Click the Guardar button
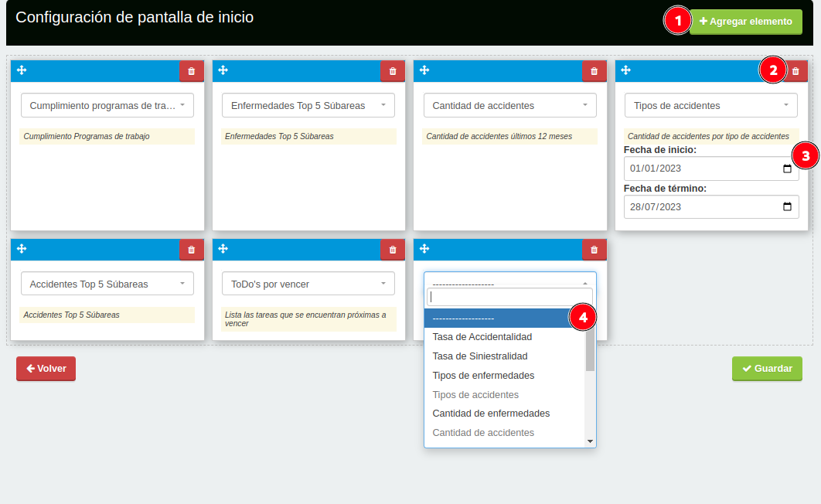The width and height of the screenshot is (821, 504). pos(767,369)
